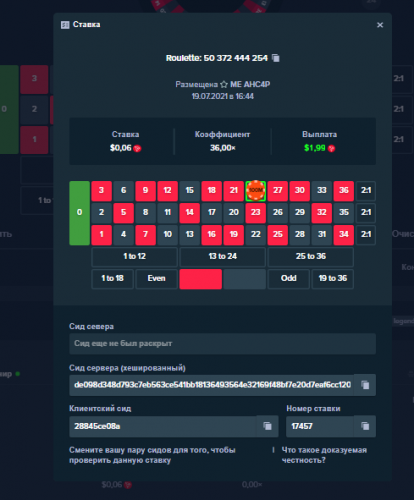Select the red color bet swatch
This screenshot has height=500, width=414.
click(x=200, y=279)
